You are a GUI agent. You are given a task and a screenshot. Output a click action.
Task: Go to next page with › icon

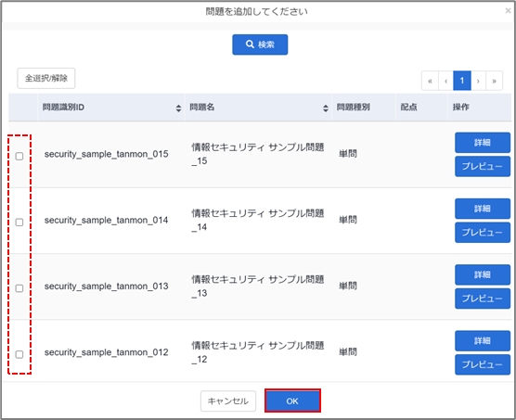478,81
